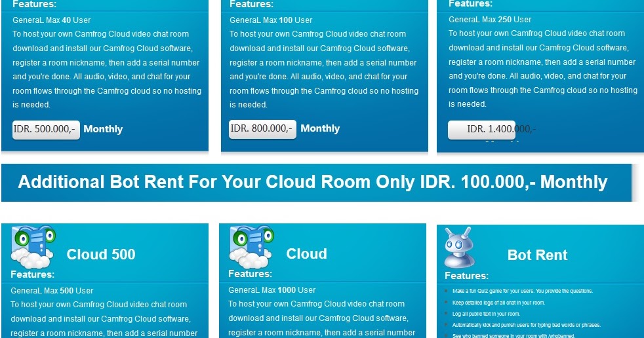Screen dimensions: 644x338
Task: Click the Additional Bot Rent banner
Action: coord(316,183)
